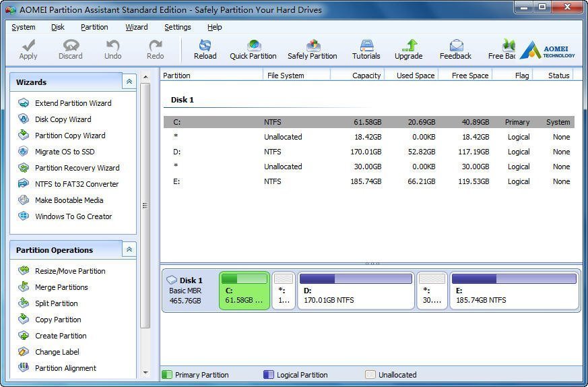Screen dimensions: 588x387
Task: Sort by the File System column header
Action: [x=296, y=76]
